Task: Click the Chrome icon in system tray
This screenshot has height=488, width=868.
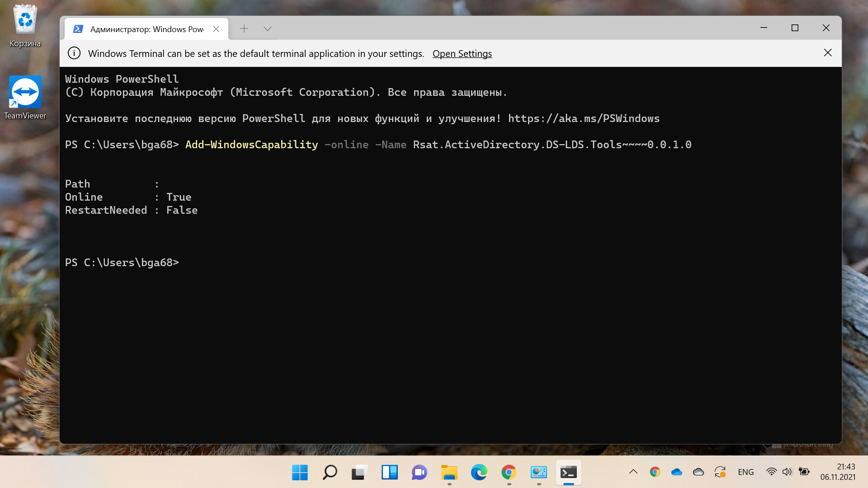Action: [x=655, y=472]
